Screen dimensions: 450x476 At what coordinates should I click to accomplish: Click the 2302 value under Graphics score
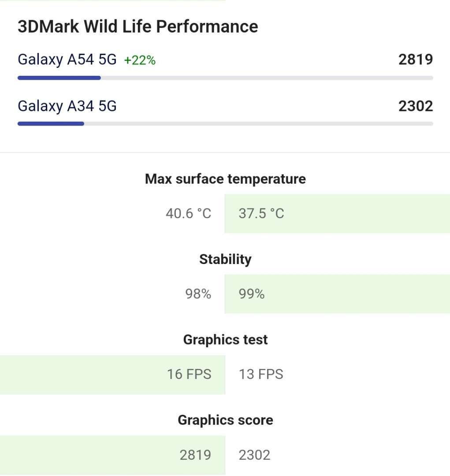click(x=254, y=455)
